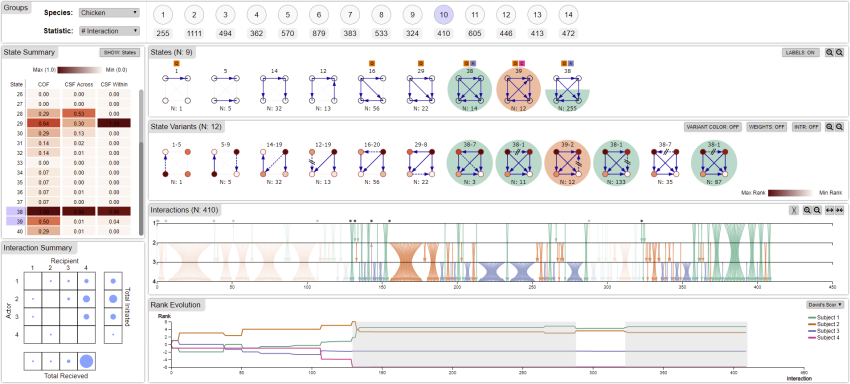850x384 pixels.
Task: Zoom out on State Variants panel
Action: tap(839, 126)
